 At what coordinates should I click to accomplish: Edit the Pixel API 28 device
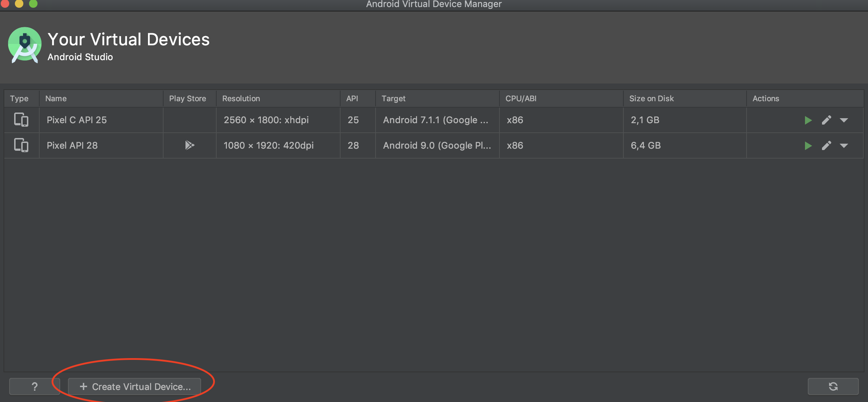(826, 146)
